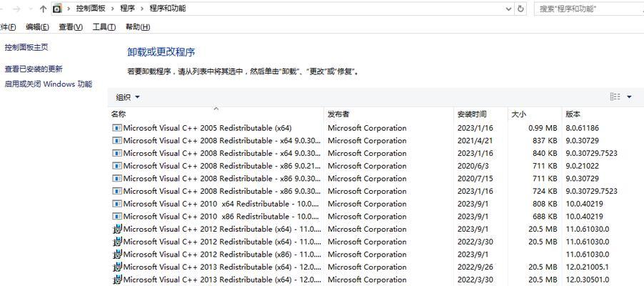Click icon of 2013 (x64) version 12.0.30501.0 row

pos(118,280)
